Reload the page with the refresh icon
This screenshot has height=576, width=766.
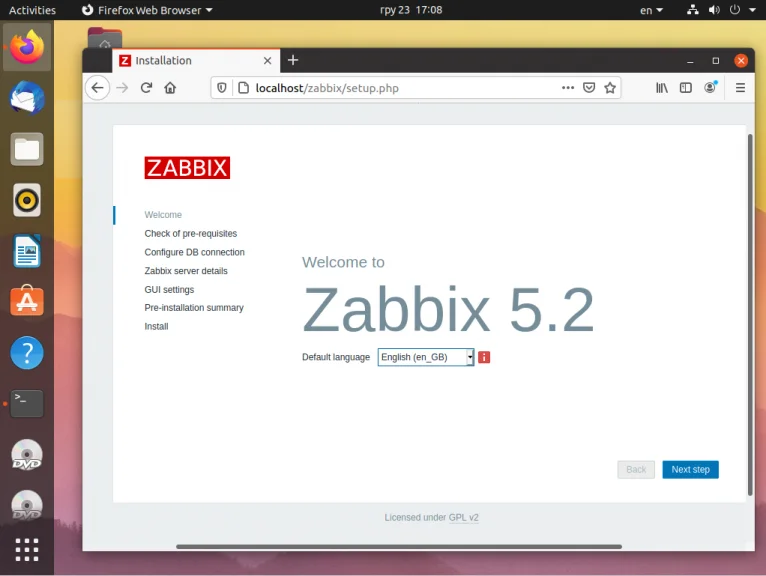pos(146,88)
